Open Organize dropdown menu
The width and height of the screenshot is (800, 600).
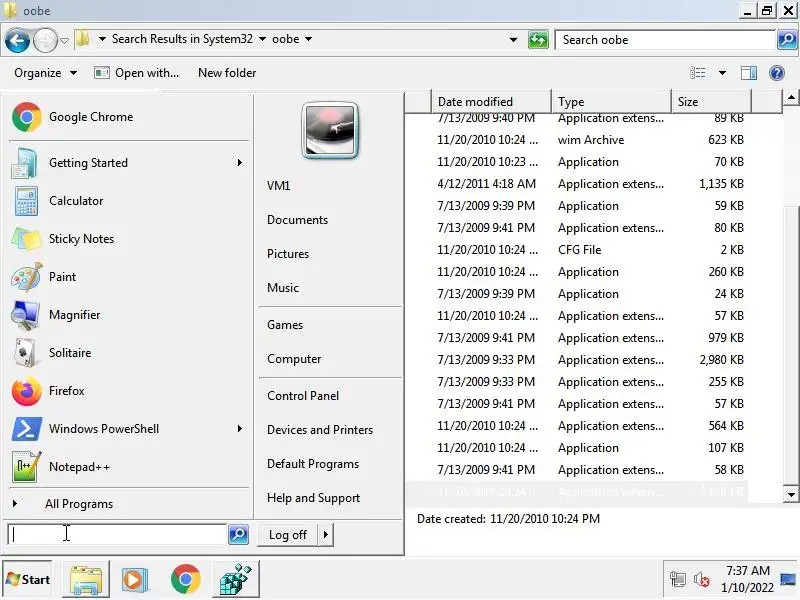45,73
